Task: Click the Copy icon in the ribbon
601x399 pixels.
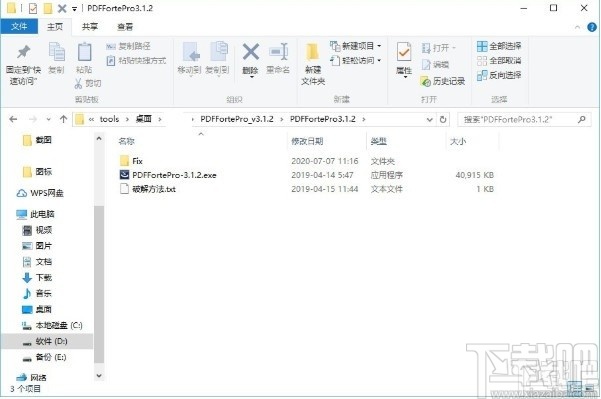Action: (x=56, y=52)
